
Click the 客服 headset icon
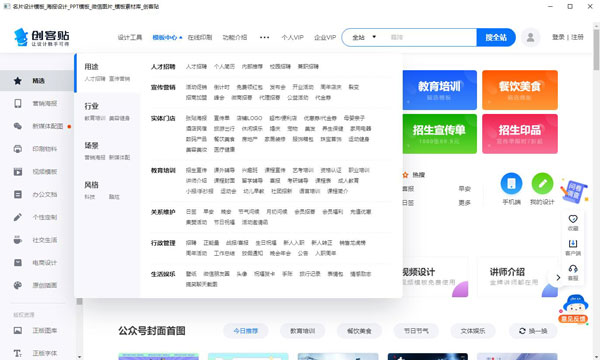[x=573, y=269]
